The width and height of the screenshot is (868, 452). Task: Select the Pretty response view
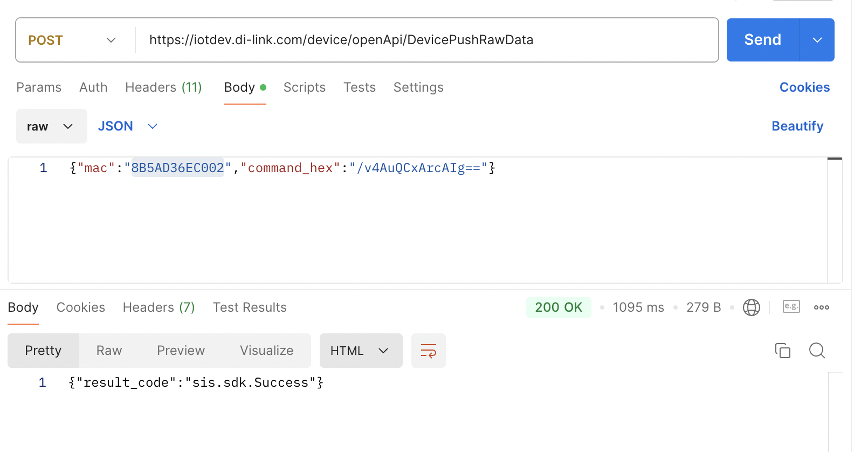point(43,351)
